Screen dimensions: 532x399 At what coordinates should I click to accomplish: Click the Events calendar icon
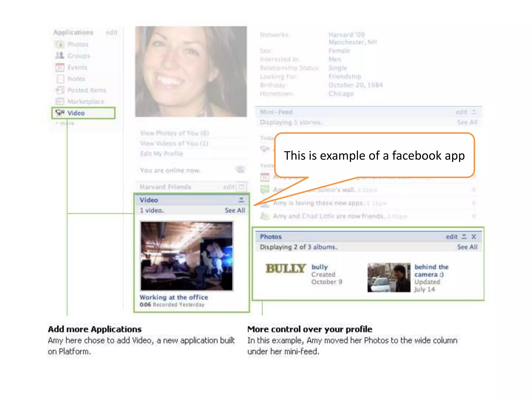60,67
